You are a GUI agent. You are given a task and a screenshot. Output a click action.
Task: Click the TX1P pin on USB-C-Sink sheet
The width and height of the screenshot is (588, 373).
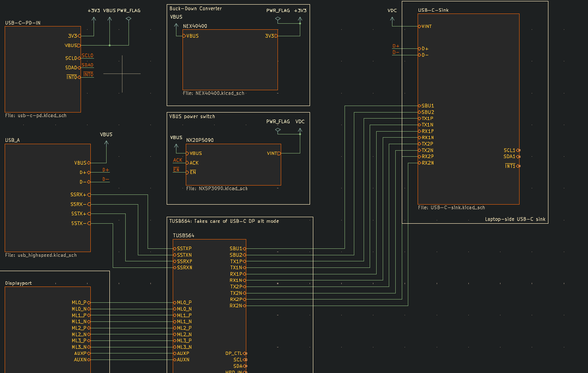click(x=426, y=119)
